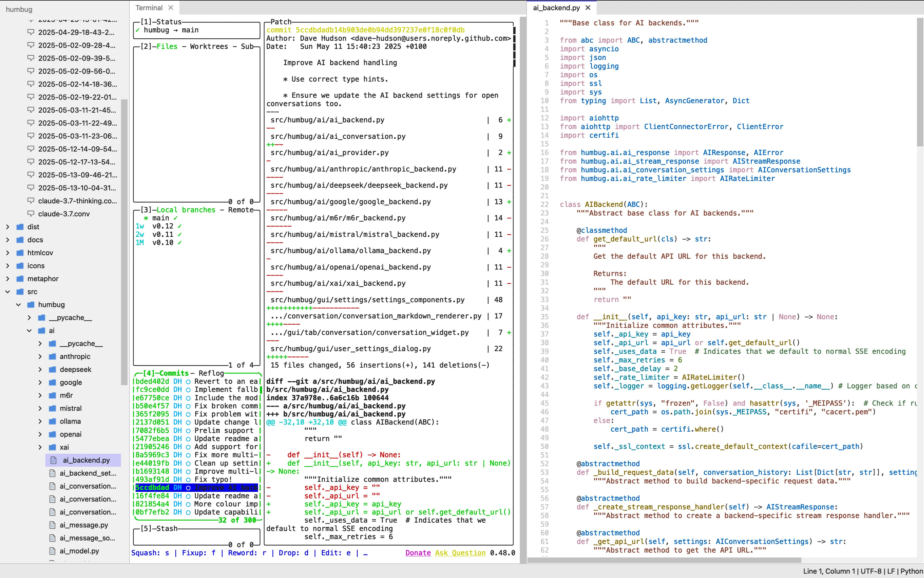Close the ai_backend.py editor tab
924x578 pixels.
coord(588,8)
